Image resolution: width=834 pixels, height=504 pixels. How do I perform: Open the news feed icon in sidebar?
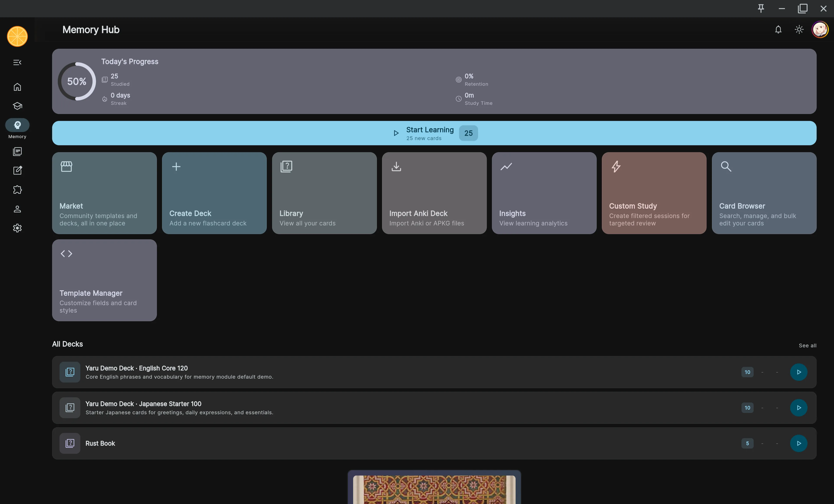(17, 152)
